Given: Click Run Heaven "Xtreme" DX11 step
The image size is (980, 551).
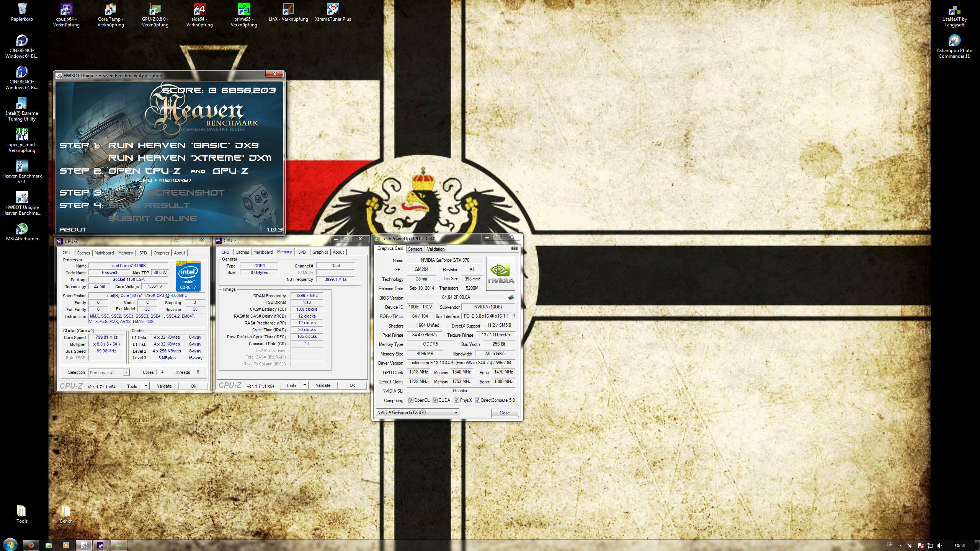Looking at the screenshot, I should click(x=190, y=158).
